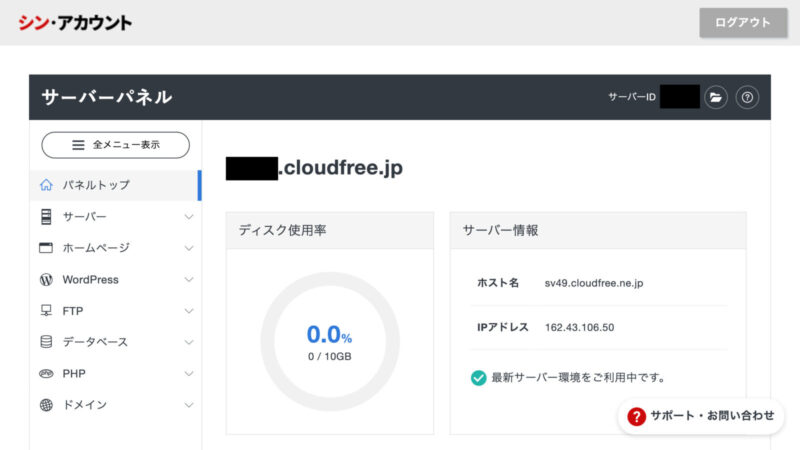Click the globe icon beside ドメイン
This screenshot has height=450, width=800.
pyautogui.click(x=46, y=405)
